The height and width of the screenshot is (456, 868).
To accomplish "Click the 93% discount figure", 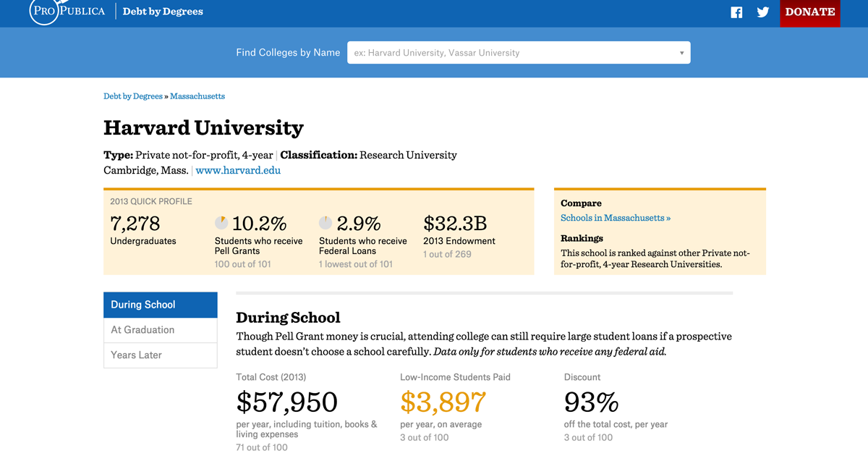I will 592,402.
